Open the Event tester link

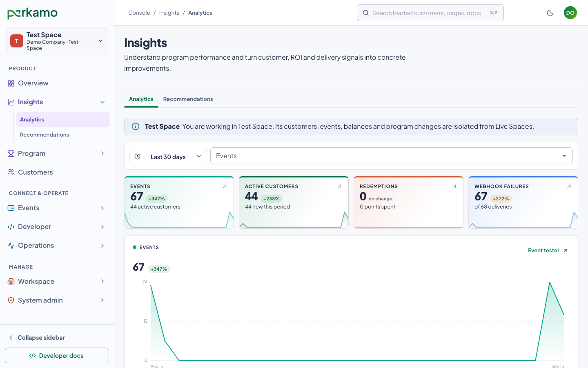[548, 250]
